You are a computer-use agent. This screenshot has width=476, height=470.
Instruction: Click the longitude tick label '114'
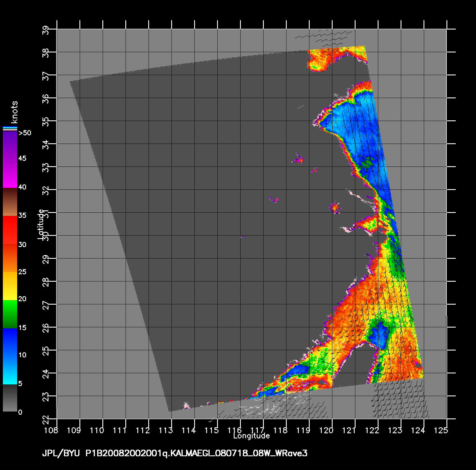tap(188, 430)
